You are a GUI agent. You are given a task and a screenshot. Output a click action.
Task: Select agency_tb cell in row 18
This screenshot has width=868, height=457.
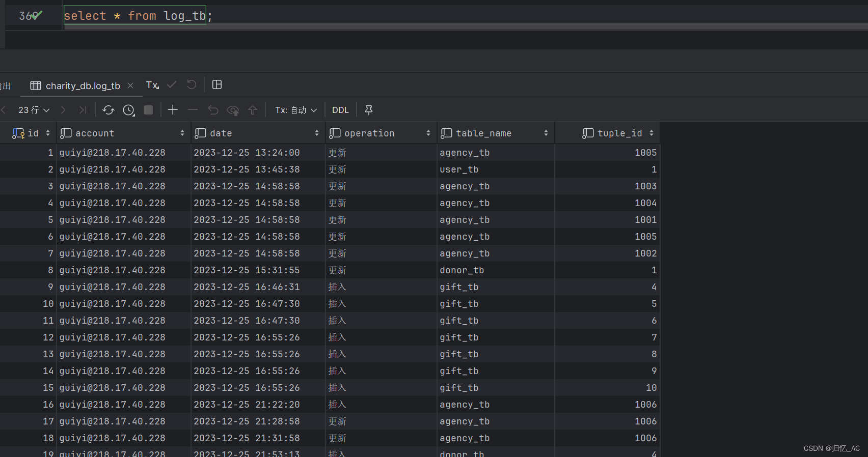coord(496,438)
